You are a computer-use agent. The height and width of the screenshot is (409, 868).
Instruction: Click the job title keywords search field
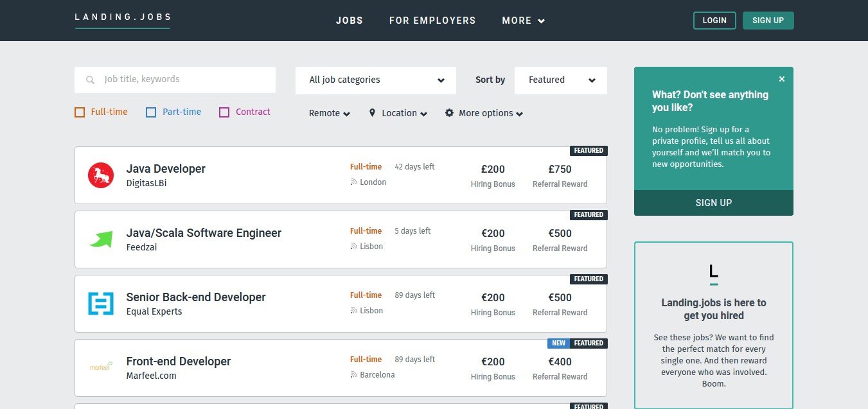(x=175, y=80)
